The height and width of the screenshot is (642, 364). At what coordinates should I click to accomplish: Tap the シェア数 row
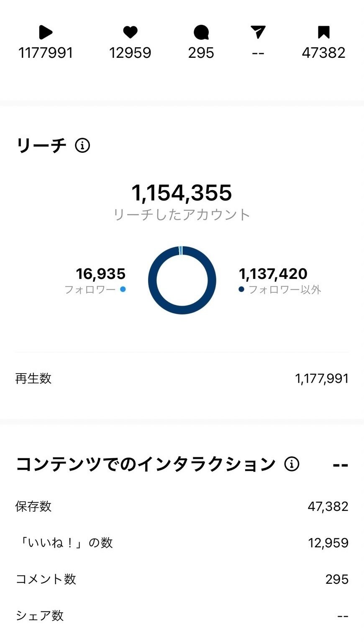(x=182, y=616)
